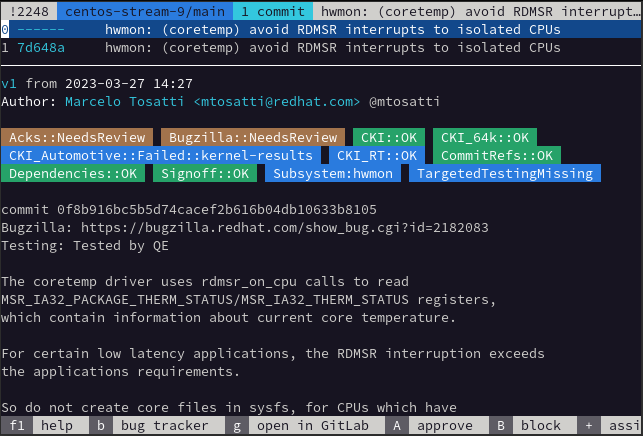Switch to the 1 commit tab
Screen dimensions: 643x436
(x=273, y=10)
